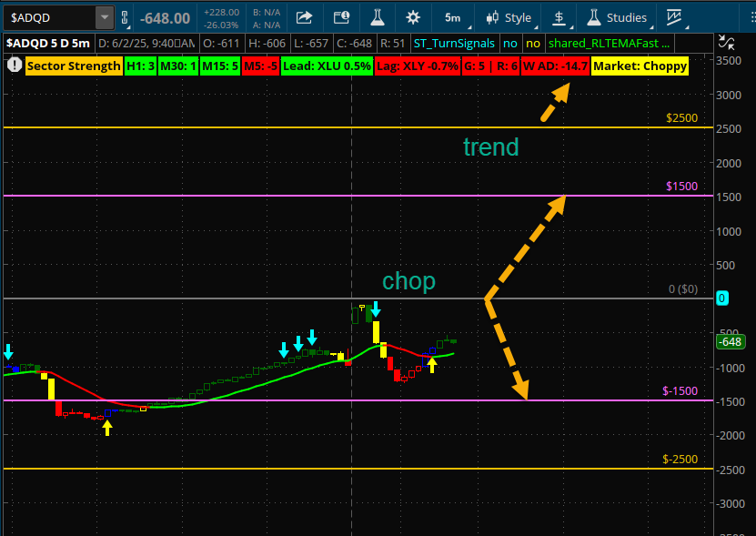The height and width of the screenshot is (536, 756).
Task: Click the Share chart arrow icon
Action: (x=305, y=17)
